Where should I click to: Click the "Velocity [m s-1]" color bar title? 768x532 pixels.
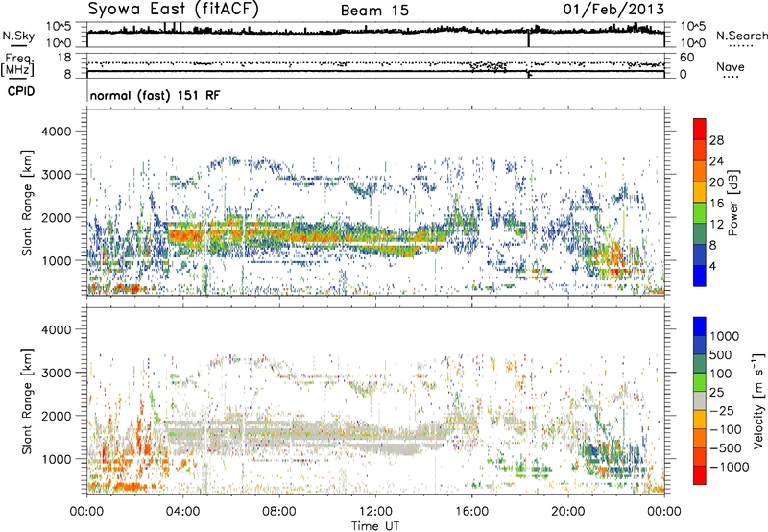click(x=757, y=400)
